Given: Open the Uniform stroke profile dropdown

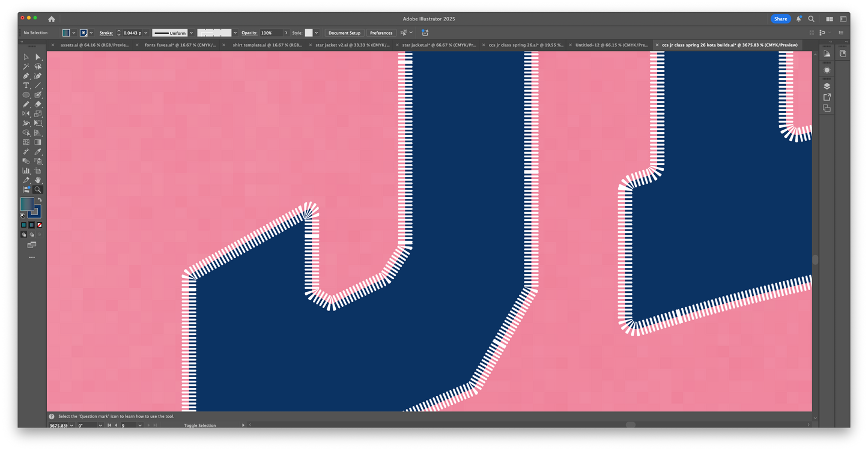Looking at the screenshot, I should 191,33.
